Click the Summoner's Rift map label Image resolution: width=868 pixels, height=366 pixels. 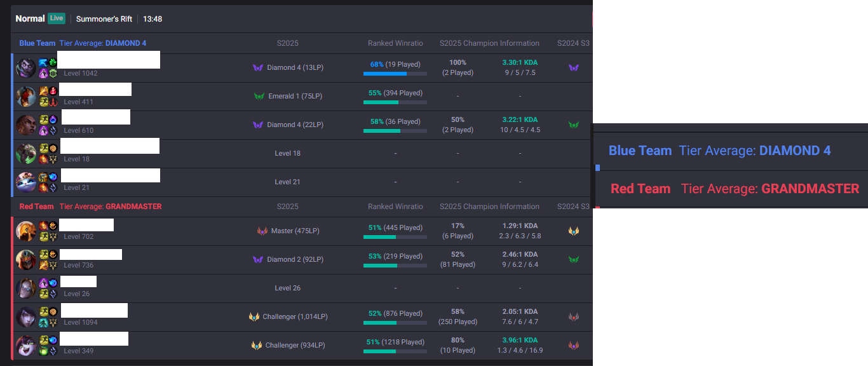click(104, 19)
